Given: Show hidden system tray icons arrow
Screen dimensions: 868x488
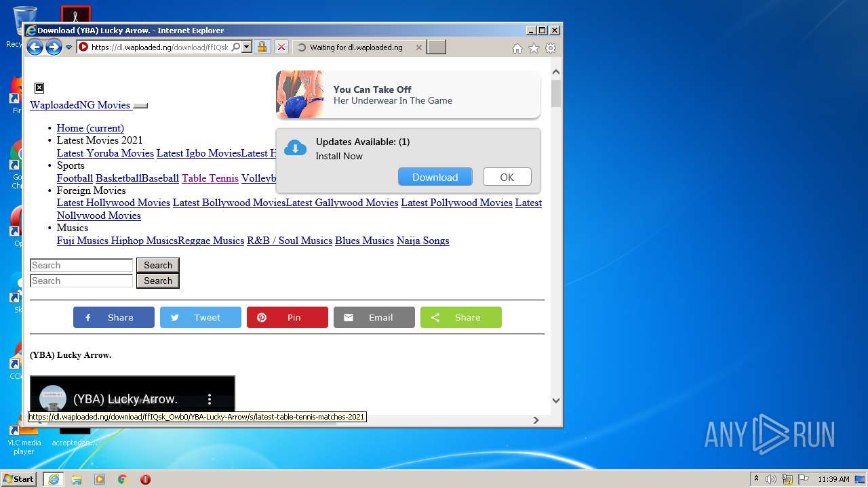Looking at the screenshot, I should tap(755, 479).
